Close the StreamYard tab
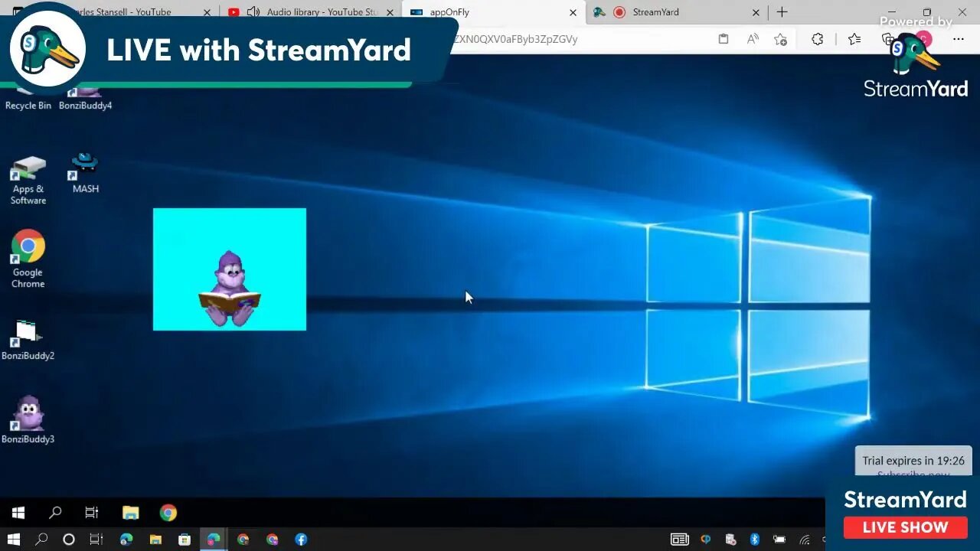The height and width of the screenshot is (551, 980). tap(756, 12)
